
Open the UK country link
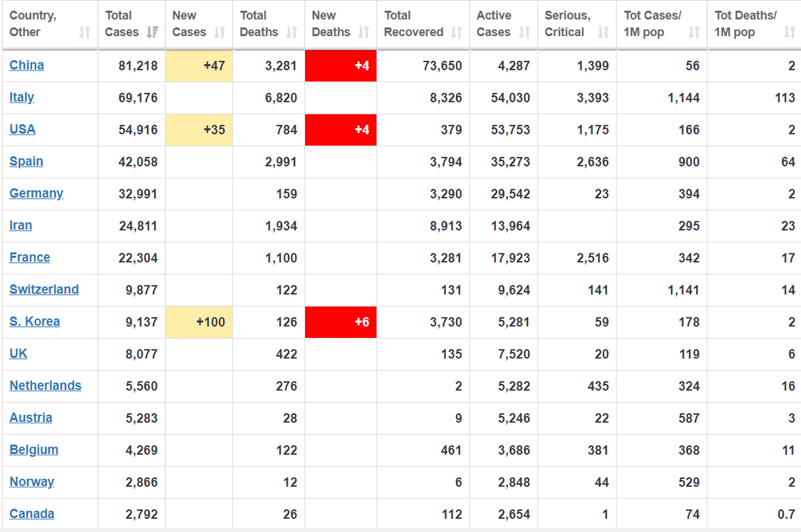(19, 354)
